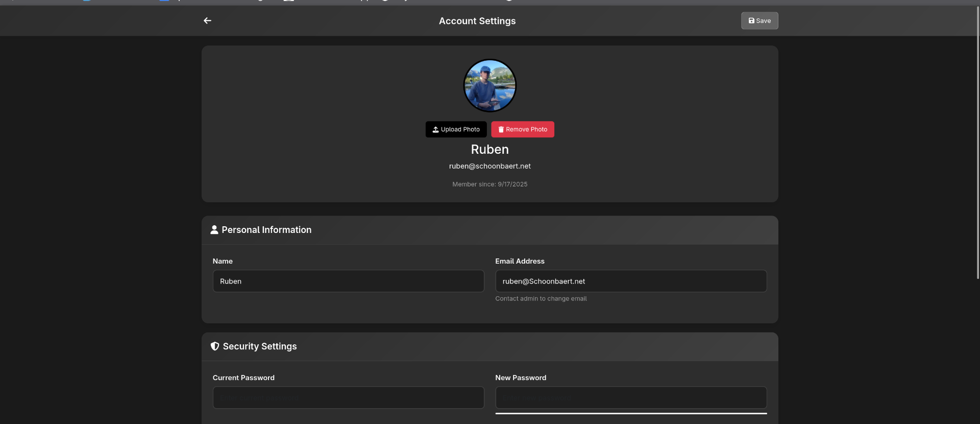
Task: Click the Member since 9/17/2025 text
Action: coord(489,184)
